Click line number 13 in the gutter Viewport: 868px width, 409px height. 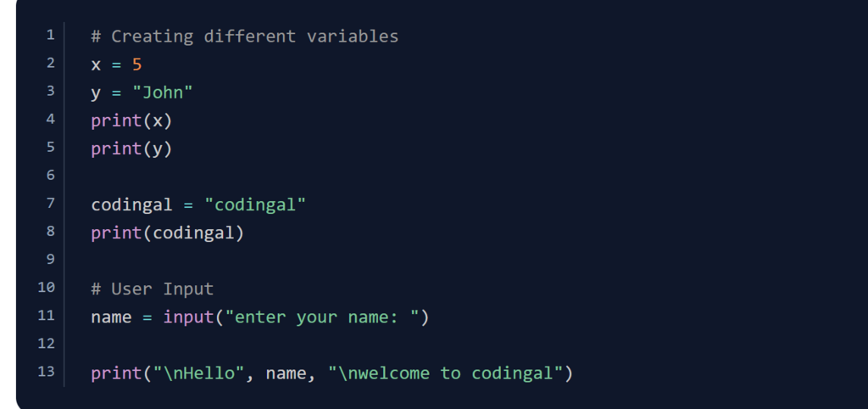click(x=47, y=372)
